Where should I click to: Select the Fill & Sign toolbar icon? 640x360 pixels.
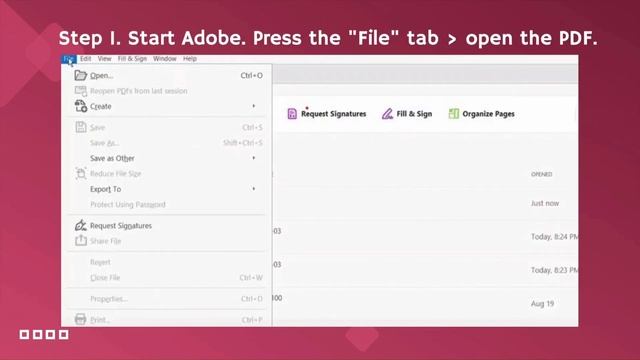click(387, 114)
